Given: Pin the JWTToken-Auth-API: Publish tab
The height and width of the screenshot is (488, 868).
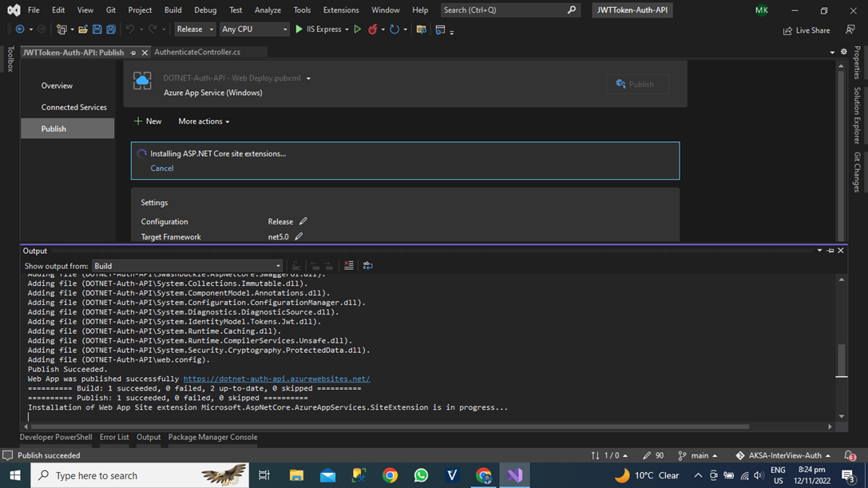Looking at the screenshot, I should pyautogui.click(x=133, y=52).
